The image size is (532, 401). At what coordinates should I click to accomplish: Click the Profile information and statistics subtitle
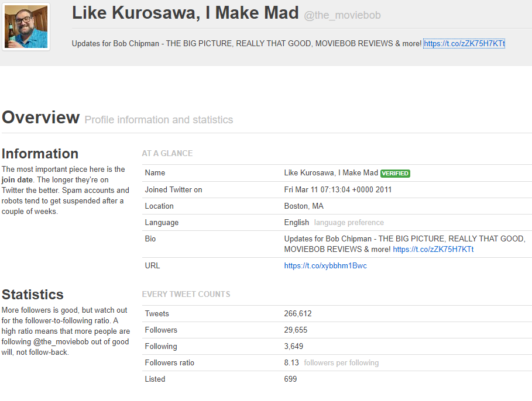coord(159,120)
